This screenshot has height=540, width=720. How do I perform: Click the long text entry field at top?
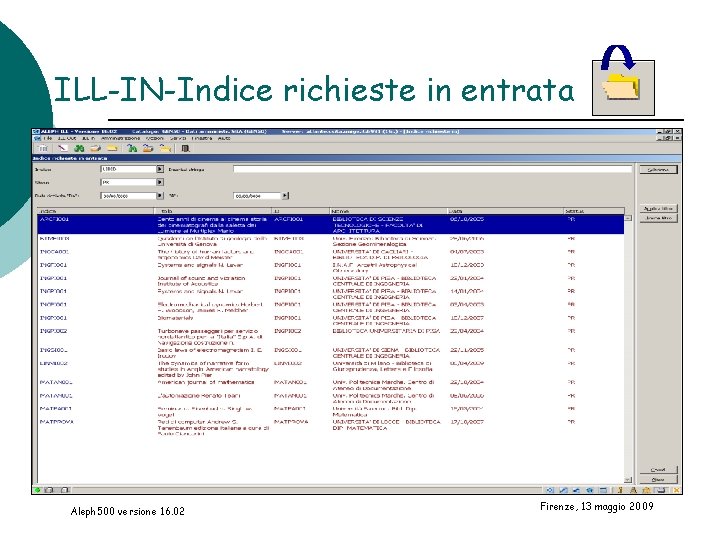(433, 169)
